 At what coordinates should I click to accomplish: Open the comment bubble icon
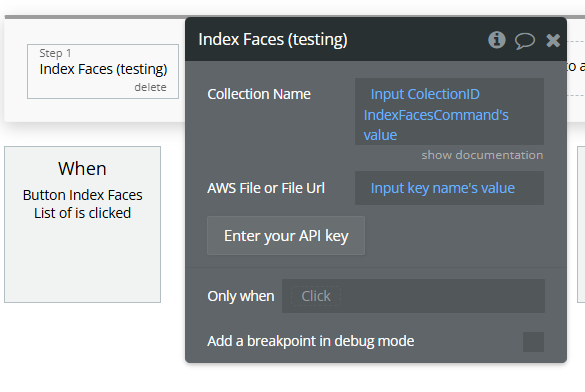click(x=525, y=40)
